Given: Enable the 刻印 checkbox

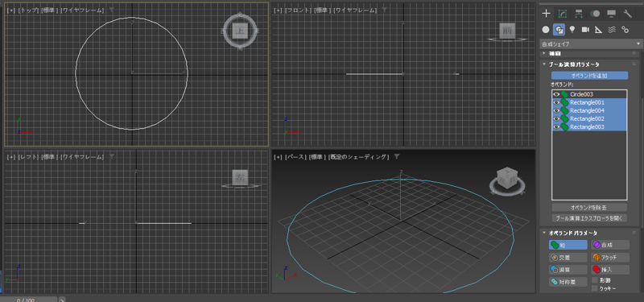Looking at the screenshot, I should [x=594, y=280].
